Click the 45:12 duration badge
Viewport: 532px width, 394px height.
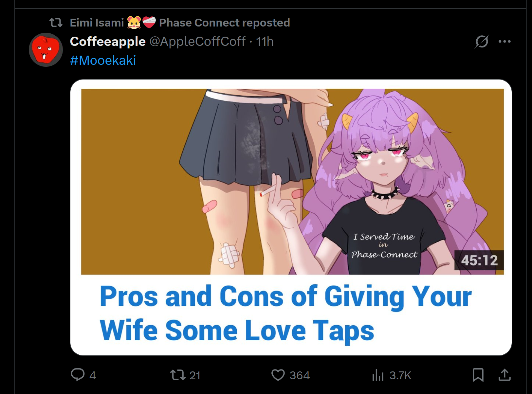tap(479, 260)
